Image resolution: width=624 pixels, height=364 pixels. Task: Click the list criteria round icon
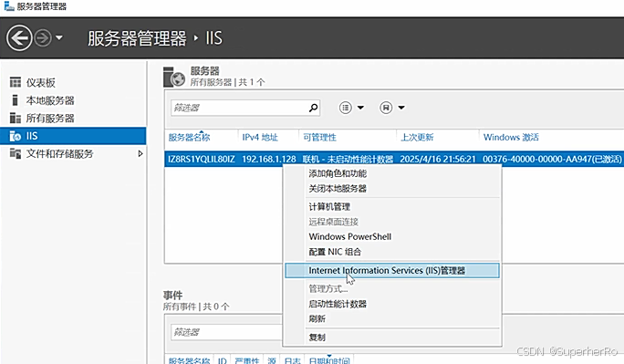[346, 108]
